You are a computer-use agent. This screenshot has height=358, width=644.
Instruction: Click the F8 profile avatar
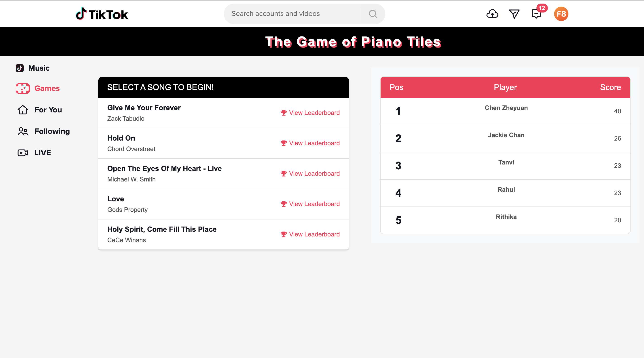point(561,14)
